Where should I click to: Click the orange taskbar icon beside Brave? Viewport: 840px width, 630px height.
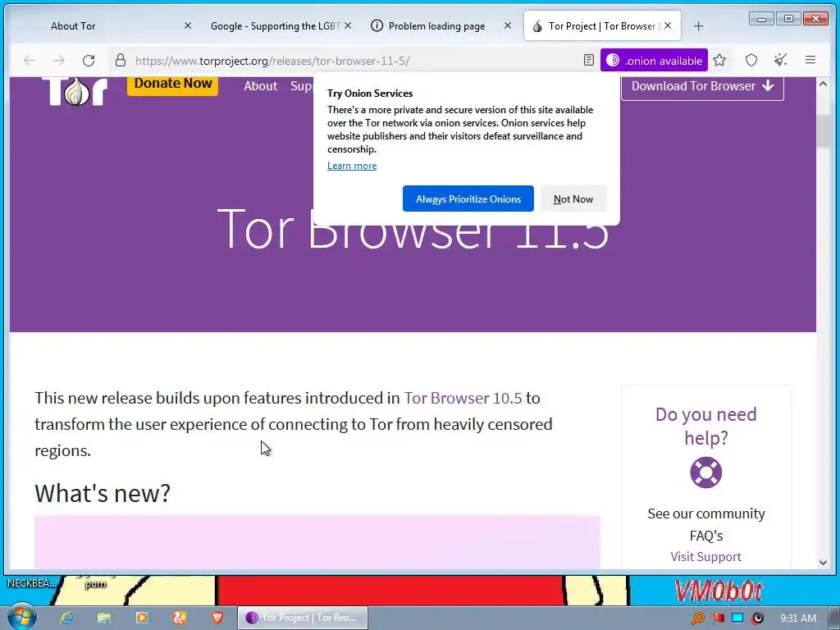point(180,618)
